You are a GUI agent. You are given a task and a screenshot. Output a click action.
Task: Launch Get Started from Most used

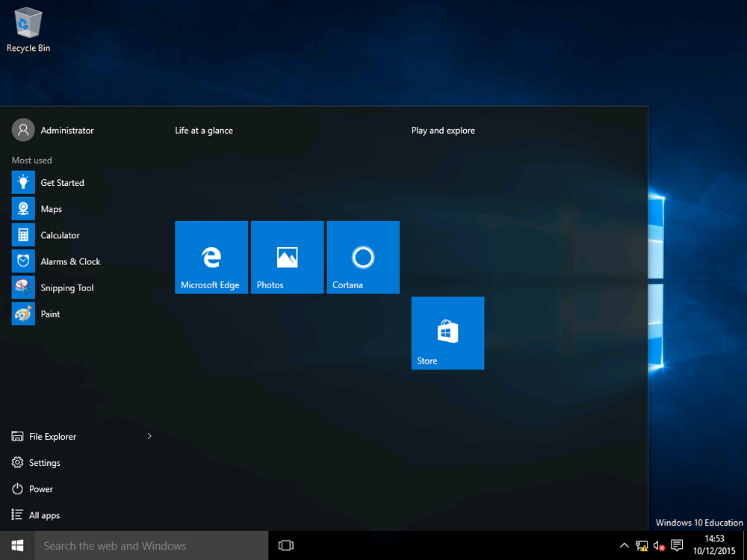tap(81, 183)
